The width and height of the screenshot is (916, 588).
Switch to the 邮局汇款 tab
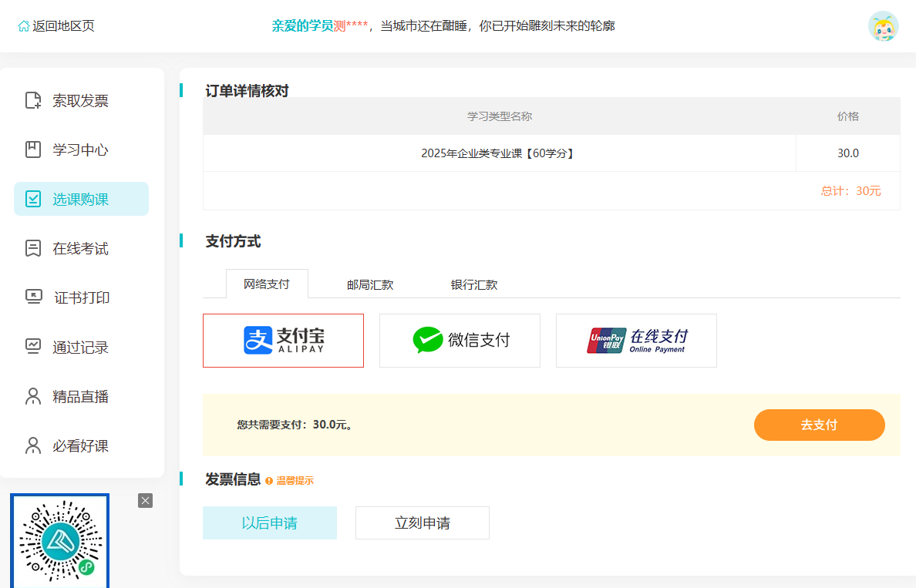[370, 285]
